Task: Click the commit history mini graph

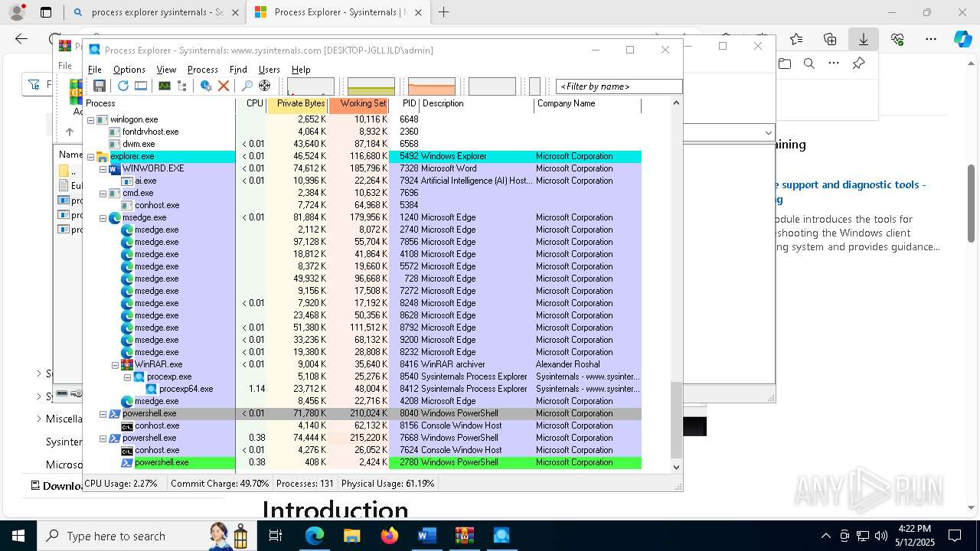Action: click(371, 86)
